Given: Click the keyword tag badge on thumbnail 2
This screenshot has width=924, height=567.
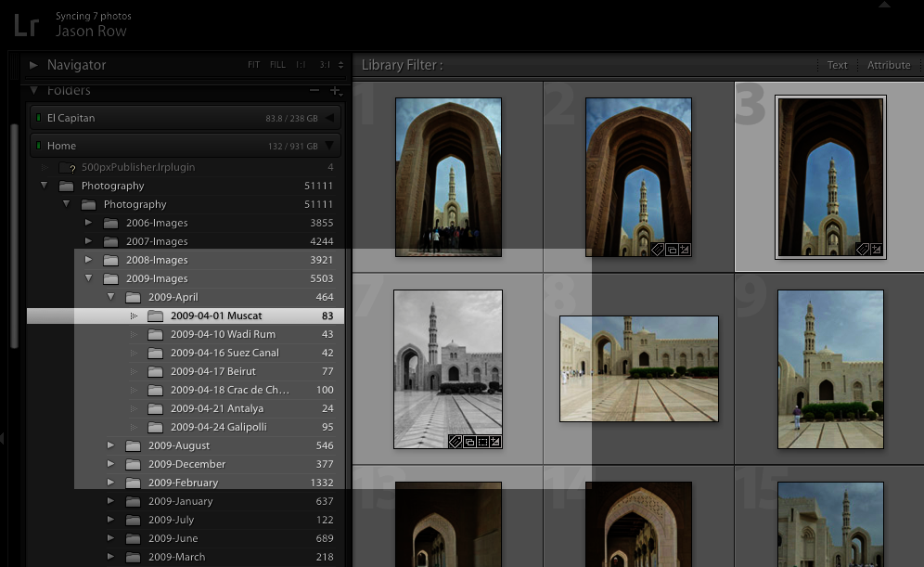Looking at the screenshot, I should tap(658, 250).
